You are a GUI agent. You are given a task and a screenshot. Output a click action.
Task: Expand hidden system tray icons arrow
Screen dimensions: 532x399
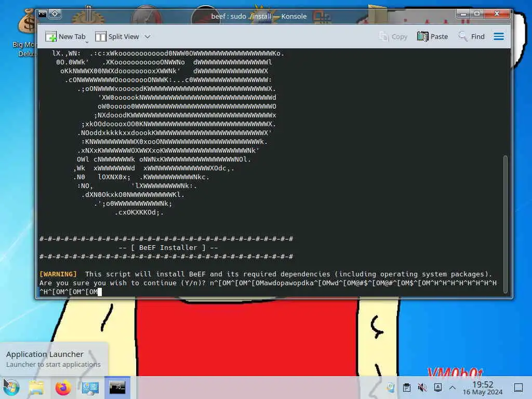click(453, 388)
